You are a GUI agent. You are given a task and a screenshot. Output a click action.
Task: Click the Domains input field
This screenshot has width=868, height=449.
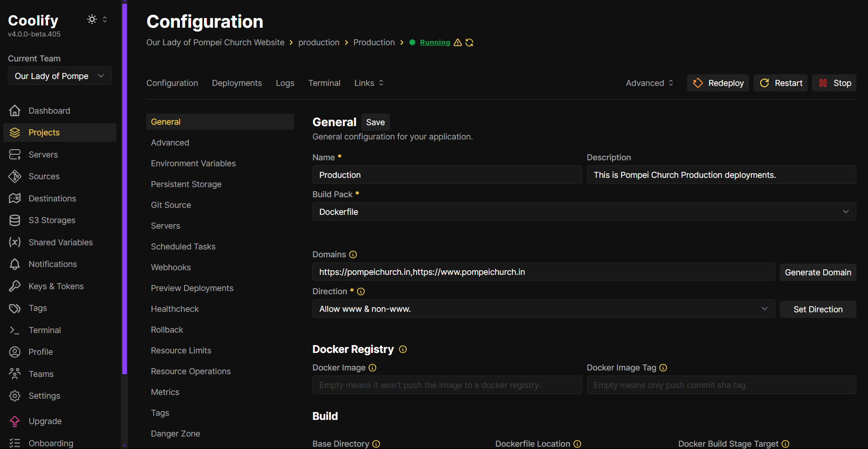click(x=543, y=272)
